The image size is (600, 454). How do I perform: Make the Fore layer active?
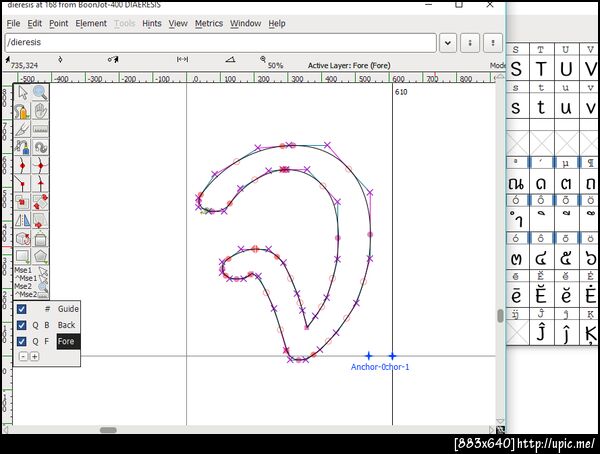click(68, 341)
